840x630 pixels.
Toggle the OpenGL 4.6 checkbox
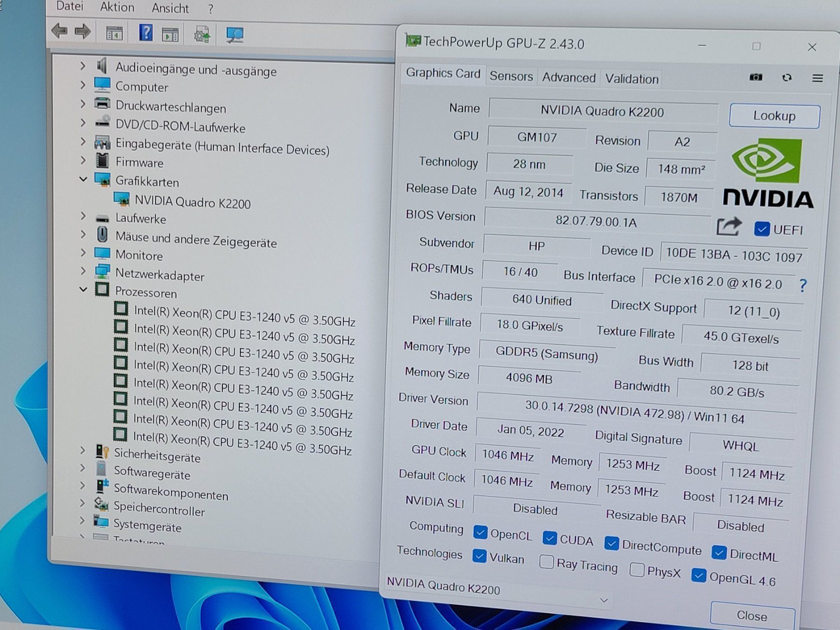click(698, 575)
